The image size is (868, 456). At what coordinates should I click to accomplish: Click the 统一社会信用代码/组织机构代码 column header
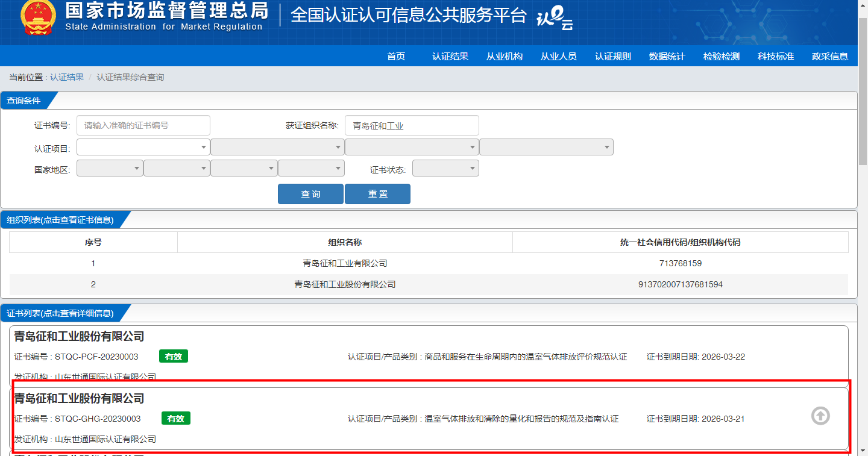(680, 242)
